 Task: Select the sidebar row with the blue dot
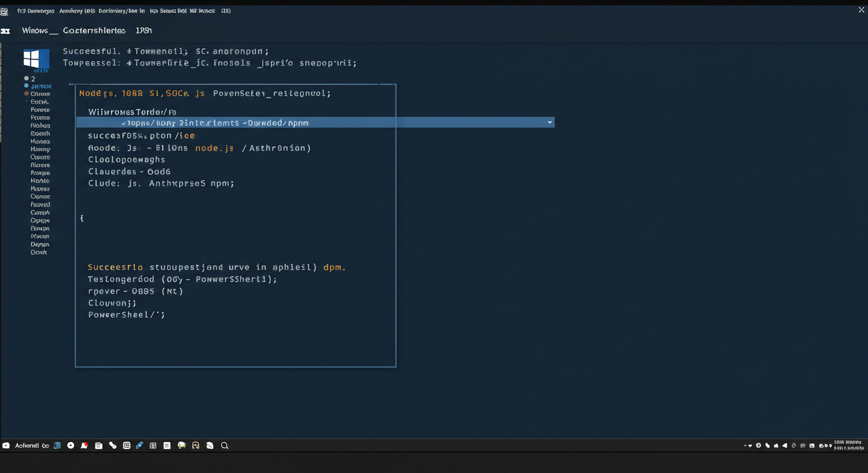coord(38,86)
